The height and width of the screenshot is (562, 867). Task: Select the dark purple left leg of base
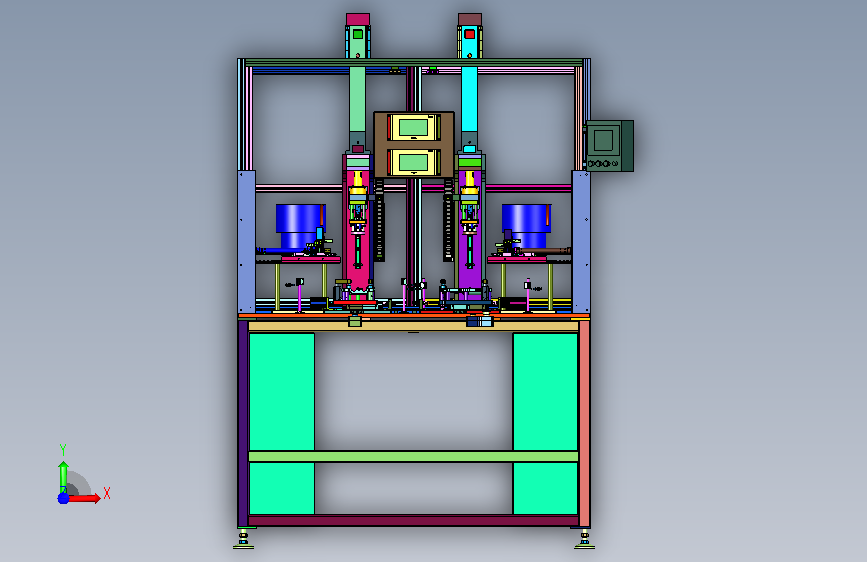[x=243, y=423]
